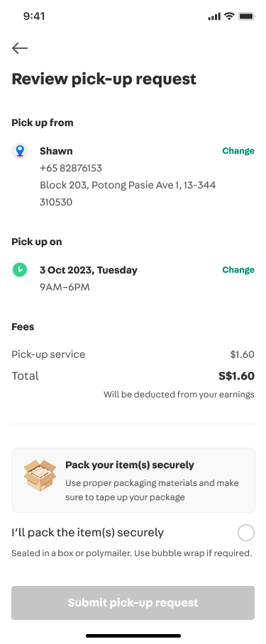The width and height of the screenshot is (266, 644).
Task: Tap the cardboard box packaging icon
Action: click(x=40, y=475)
